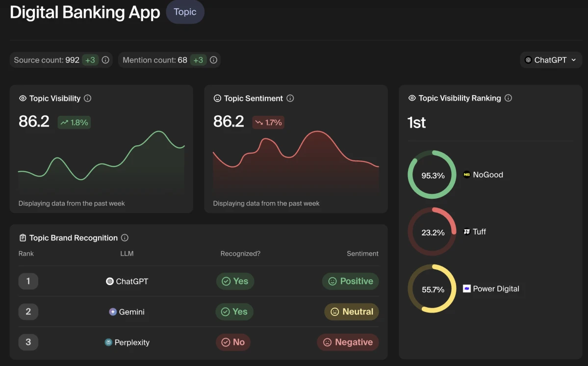Open the ChatGPT model dropdown

[x=551, y=60]
